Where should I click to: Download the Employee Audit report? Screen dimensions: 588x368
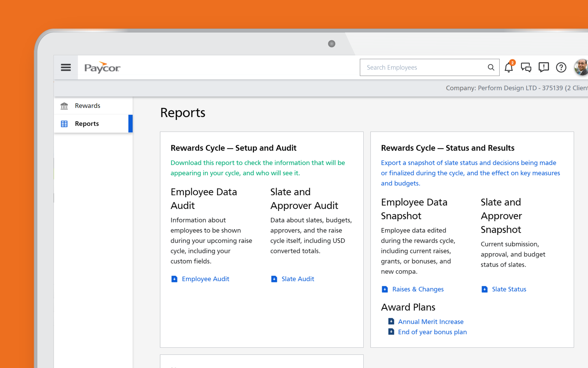pos(206,279)
